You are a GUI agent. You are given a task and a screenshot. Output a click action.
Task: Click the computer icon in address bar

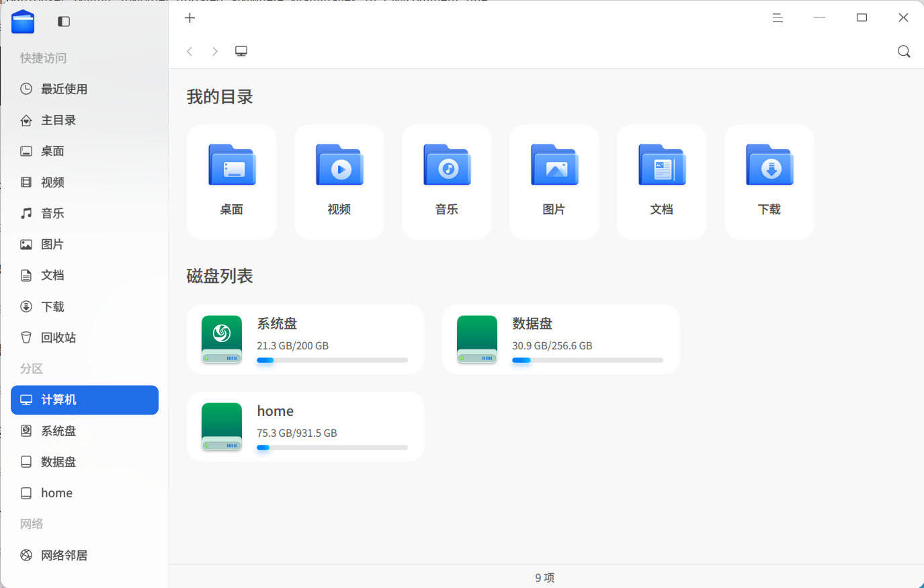point(241,51)
